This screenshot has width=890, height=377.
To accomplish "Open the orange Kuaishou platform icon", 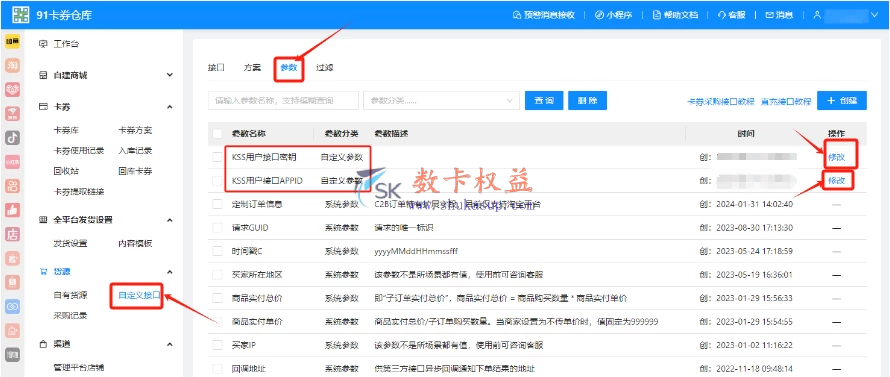I will click(12, 186).
